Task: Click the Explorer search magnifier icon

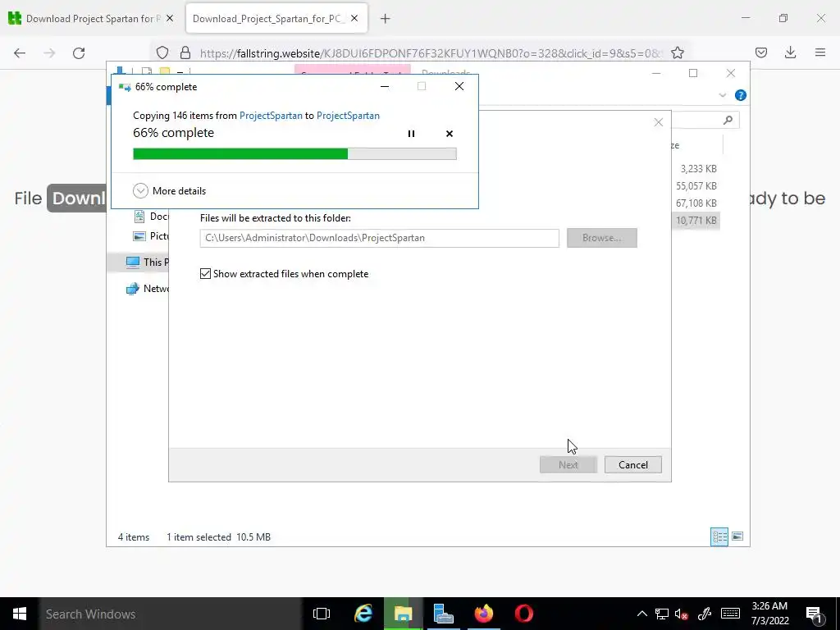Action: coord(728,120)
